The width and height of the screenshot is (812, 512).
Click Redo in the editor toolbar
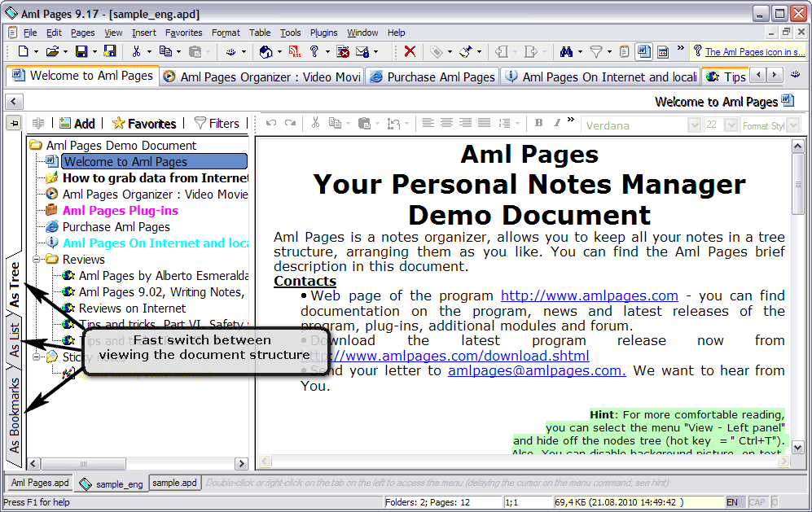(291, 123)
